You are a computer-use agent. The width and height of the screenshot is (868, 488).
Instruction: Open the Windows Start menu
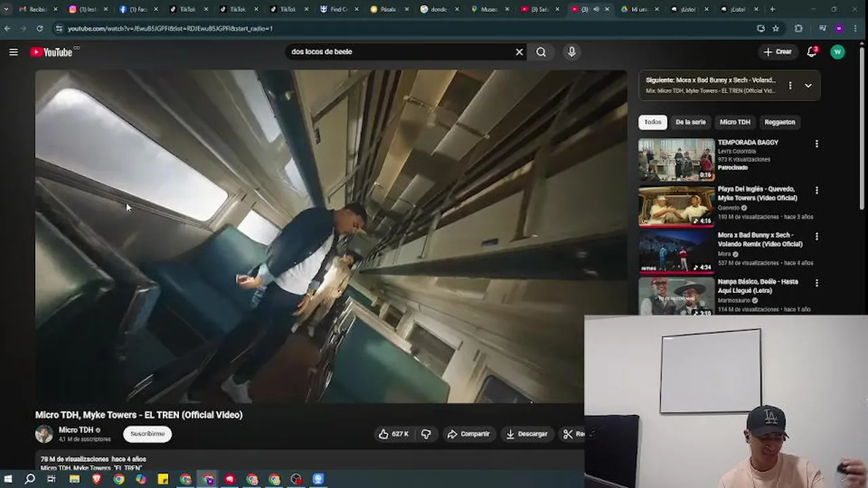coord(8,479)
